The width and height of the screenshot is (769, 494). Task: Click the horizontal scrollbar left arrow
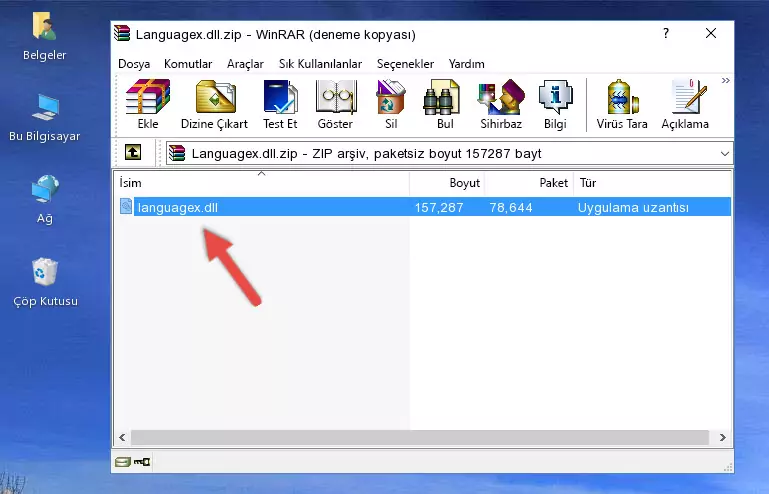pyautogui.click(x=122, y=437)
